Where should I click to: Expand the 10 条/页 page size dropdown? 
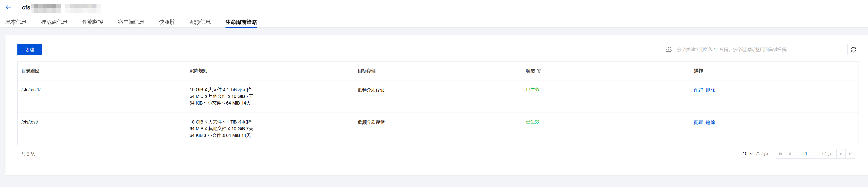coord(747,154)
